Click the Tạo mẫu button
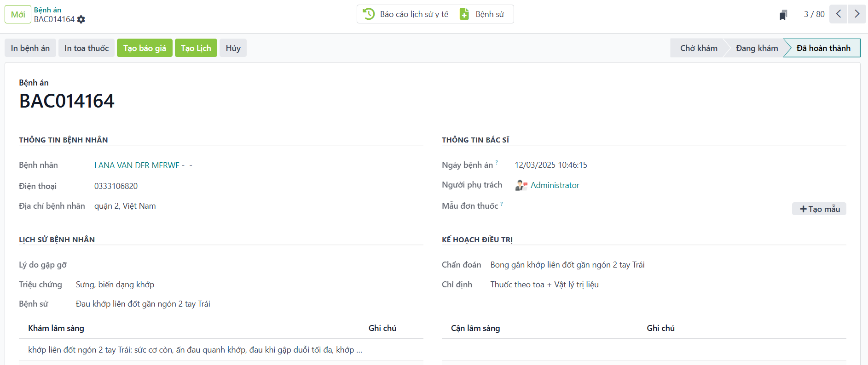Viewport: 868px width, 365px height. pyautogui.click(x=819, y=209)
